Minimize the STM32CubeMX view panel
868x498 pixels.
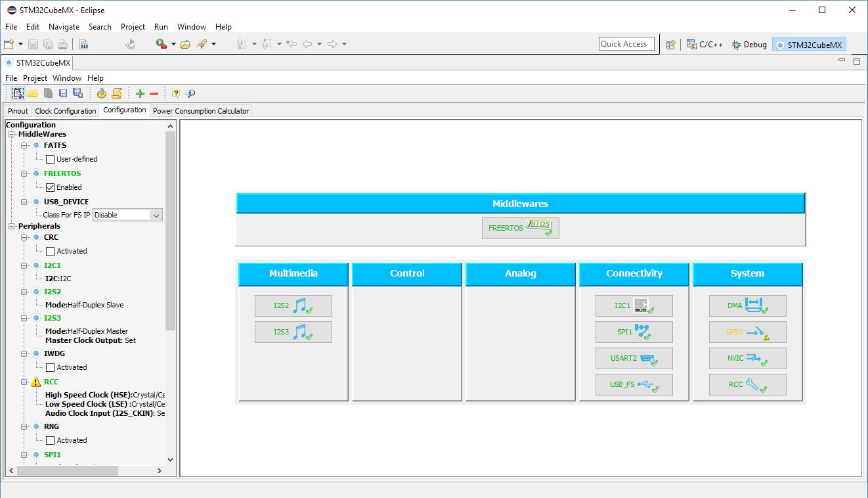coord(842,60)
